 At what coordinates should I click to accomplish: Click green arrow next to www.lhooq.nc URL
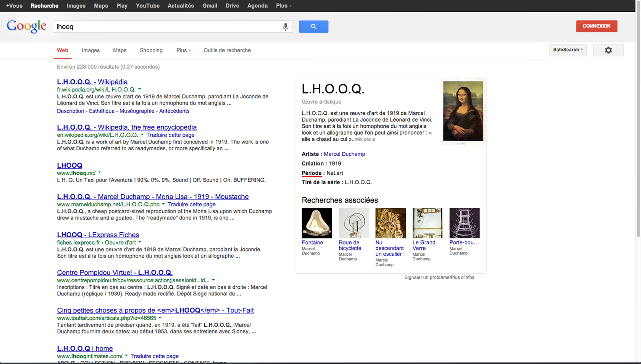coord(99,173)
